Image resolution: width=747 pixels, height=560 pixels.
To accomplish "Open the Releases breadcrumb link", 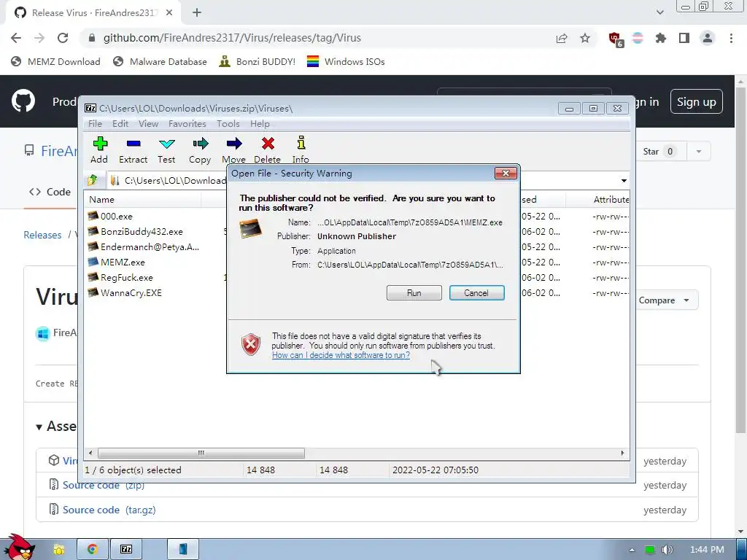I will pyautogui.click(x=42, y=235).
